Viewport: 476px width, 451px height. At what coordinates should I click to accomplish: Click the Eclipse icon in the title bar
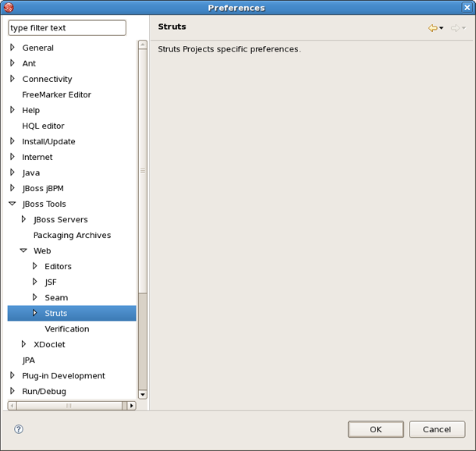pyautogui.click(x=9, y=7)
